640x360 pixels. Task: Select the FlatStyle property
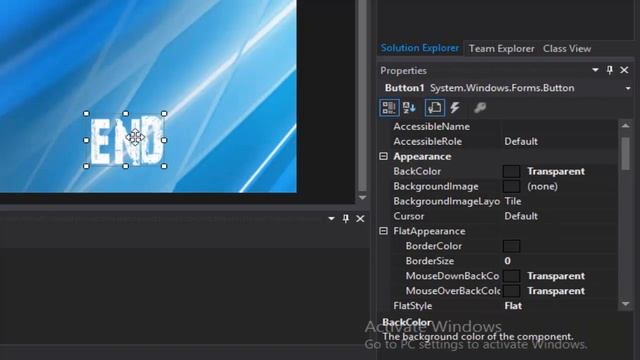point(412,306)
